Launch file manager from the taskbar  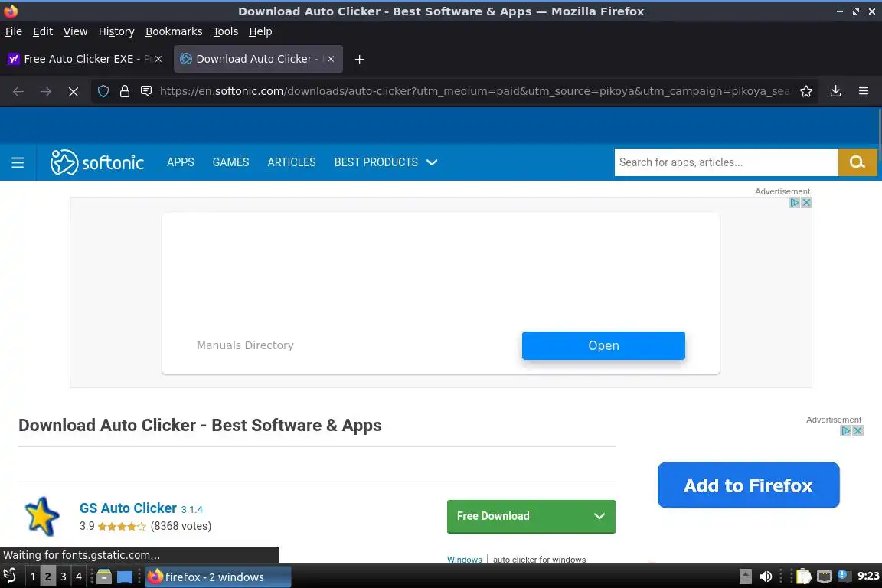(x=104, y=577)
